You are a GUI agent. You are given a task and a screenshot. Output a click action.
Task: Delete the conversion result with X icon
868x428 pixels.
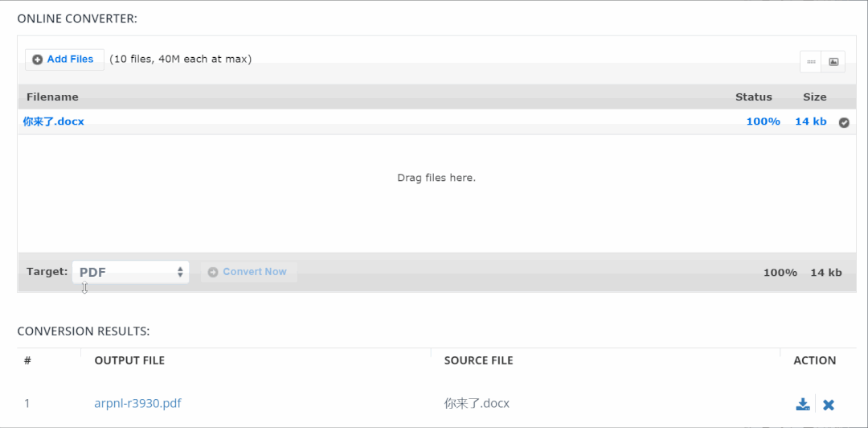coord(828,405)
